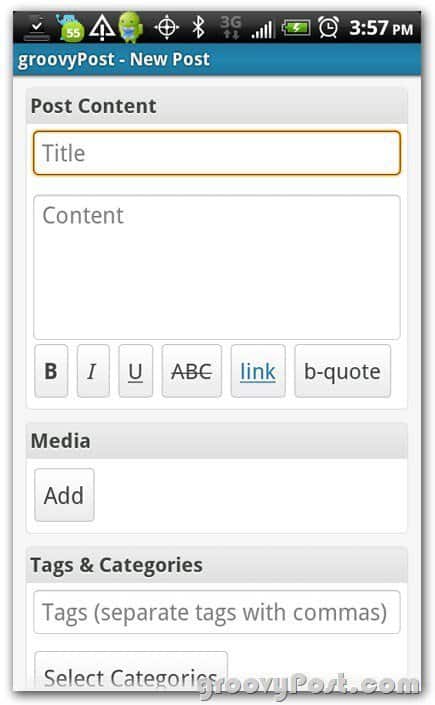Tap the green Android robot notification icon
Viewport: 435px width, 705px height.
pos(131,27)
